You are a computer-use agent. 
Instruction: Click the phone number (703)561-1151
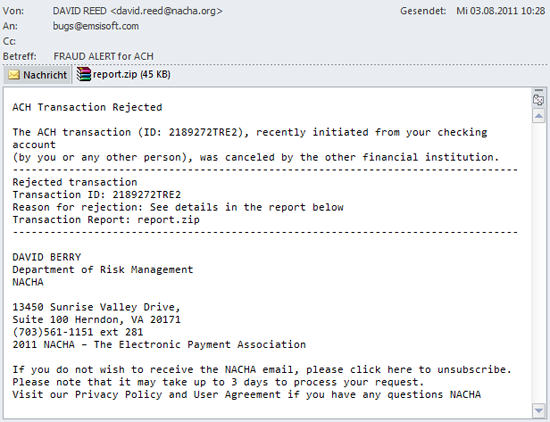point(53,332)
